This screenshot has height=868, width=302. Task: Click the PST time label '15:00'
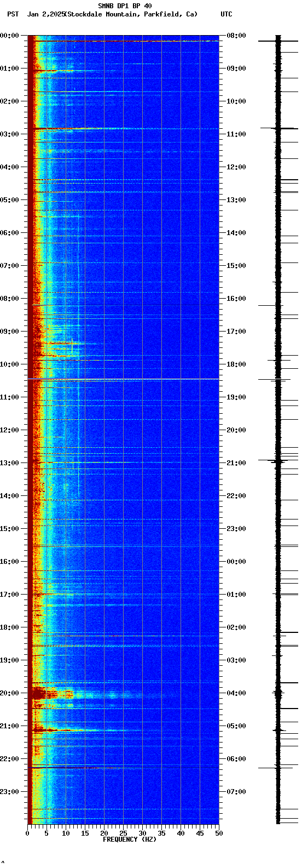click(10, 529)
